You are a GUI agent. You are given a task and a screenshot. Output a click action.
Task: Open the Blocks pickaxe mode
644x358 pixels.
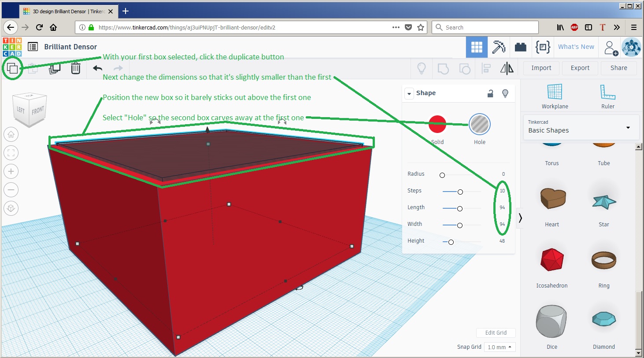point(499,47)
